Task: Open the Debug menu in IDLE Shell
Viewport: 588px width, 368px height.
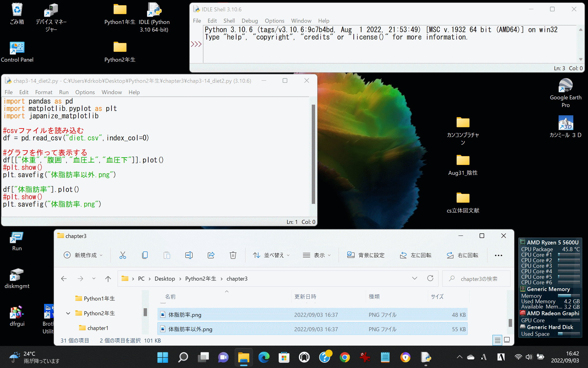Action: pos(250,21)
